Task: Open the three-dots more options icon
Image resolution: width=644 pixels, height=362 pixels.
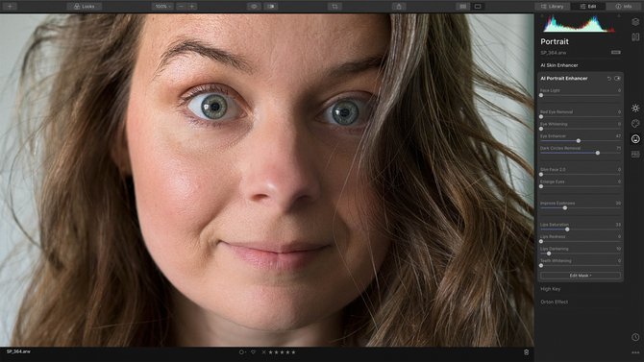Action: [635, 352]
